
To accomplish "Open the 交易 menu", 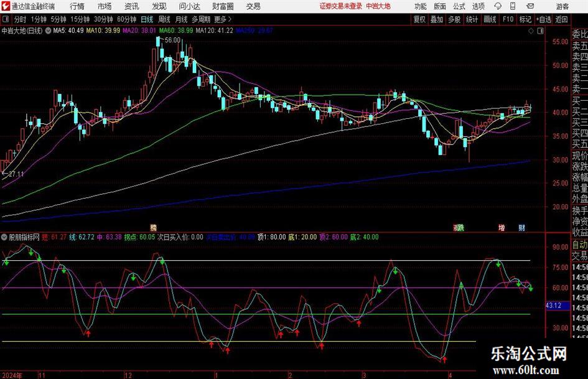I will (x=253, y=6).
